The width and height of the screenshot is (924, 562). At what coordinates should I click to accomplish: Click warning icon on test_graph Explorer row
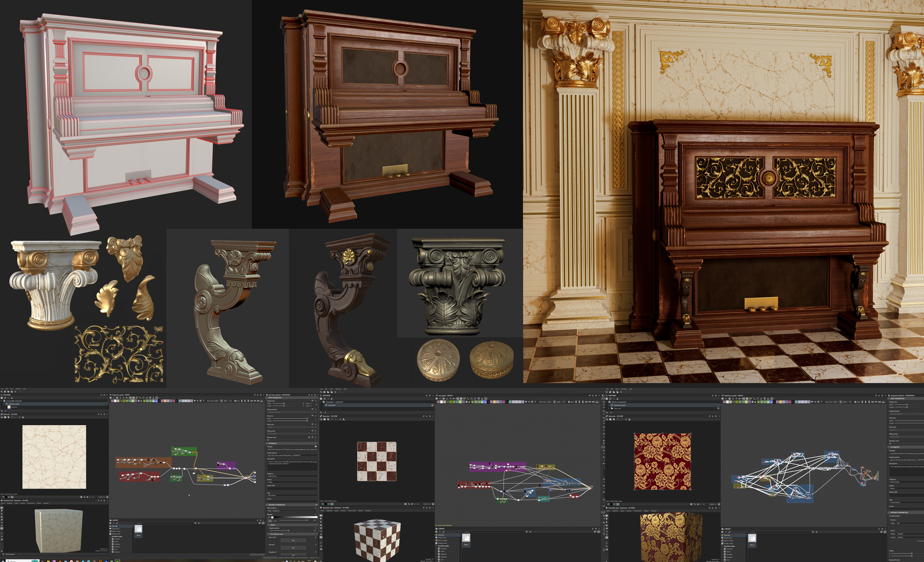(x=432, y=405)
